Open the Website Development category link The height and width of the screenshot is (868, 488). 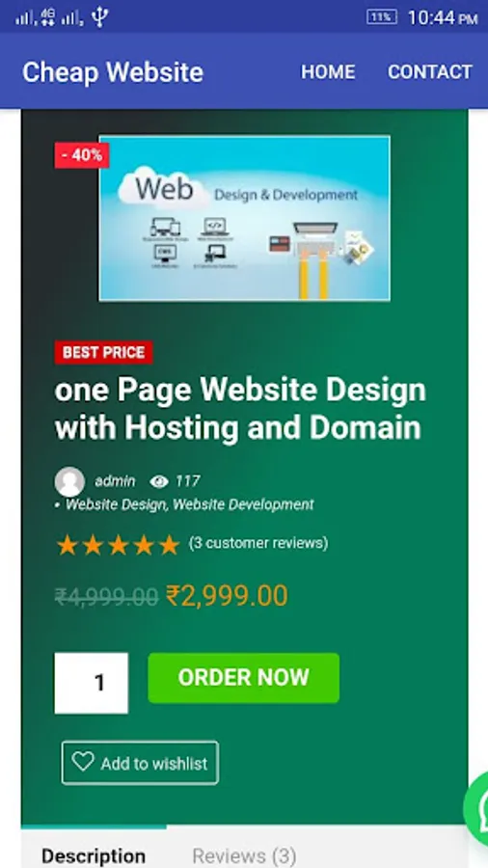click(x=243, y=504)
